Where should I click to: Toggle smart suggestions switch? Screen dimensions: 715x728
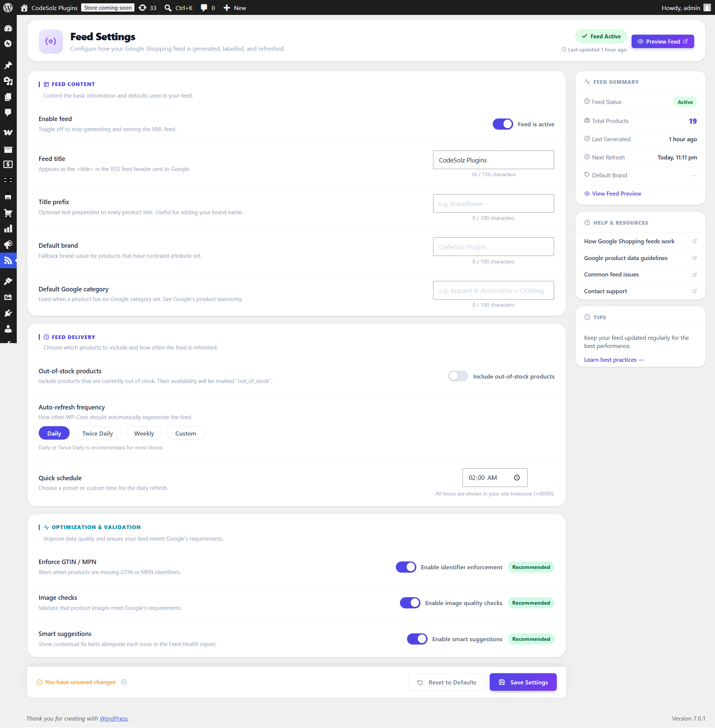417,639
